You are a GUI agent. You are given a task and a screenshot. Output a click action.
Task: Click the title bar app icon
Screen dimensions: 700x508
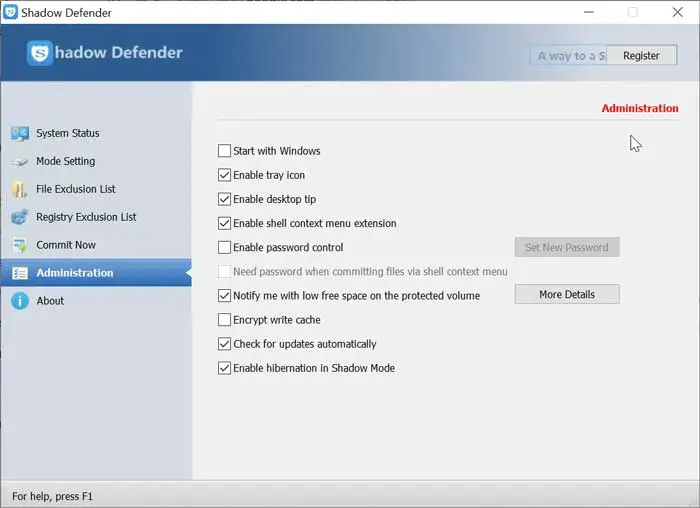10,12
